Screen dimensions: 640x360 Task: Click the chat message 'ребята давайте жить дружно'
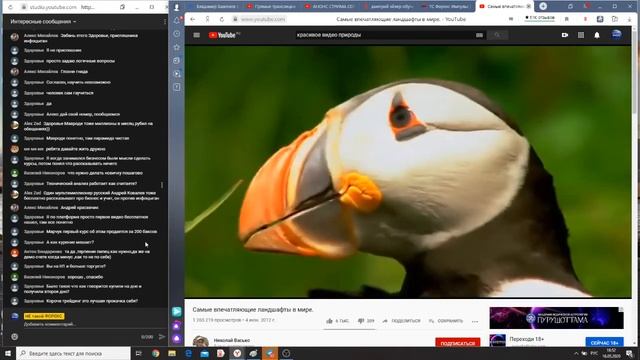coord(76,149)
